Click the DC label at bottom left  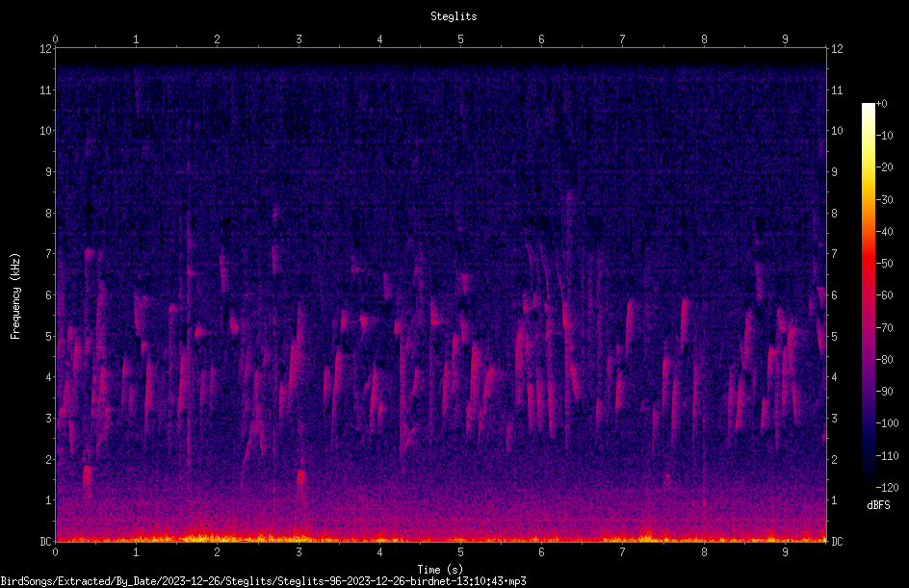click(46, 541)
